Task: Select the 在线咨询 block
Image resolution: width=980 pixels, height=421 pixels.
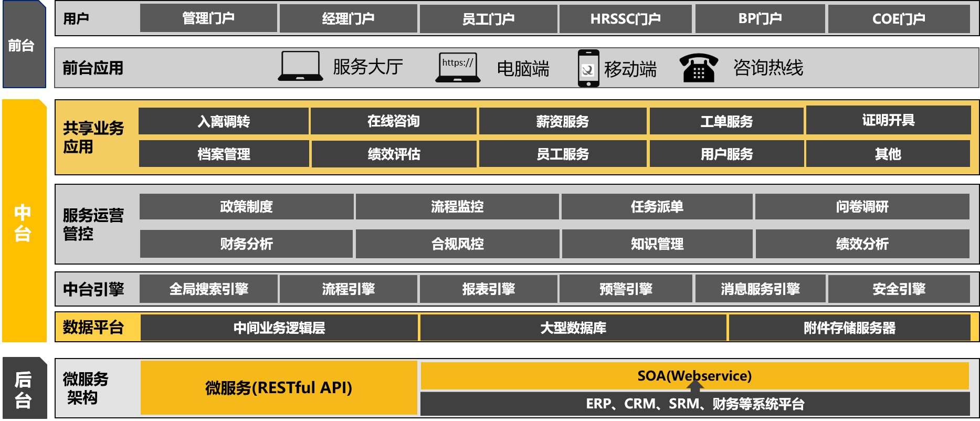Action: 394,121
